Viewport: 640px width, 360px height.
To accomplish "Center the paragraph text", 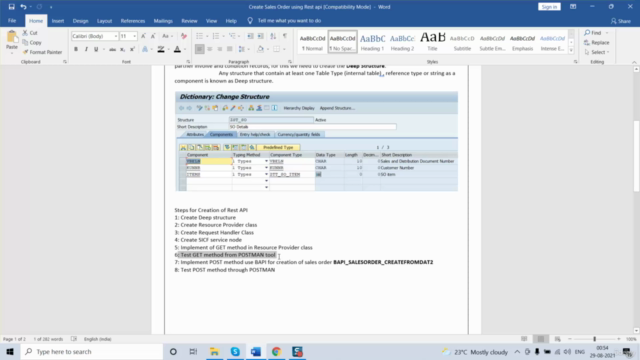I will coord(209,49).
